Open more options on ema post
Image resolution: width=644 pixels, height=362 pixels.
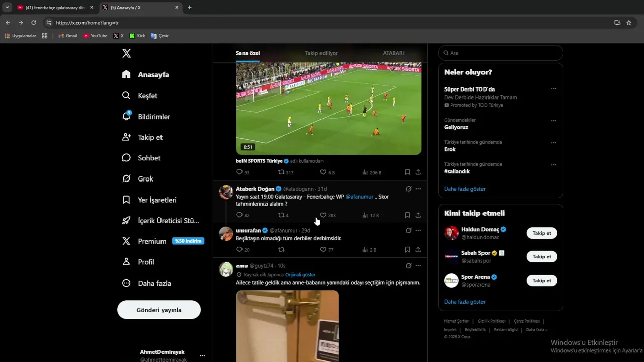[418, 265]
